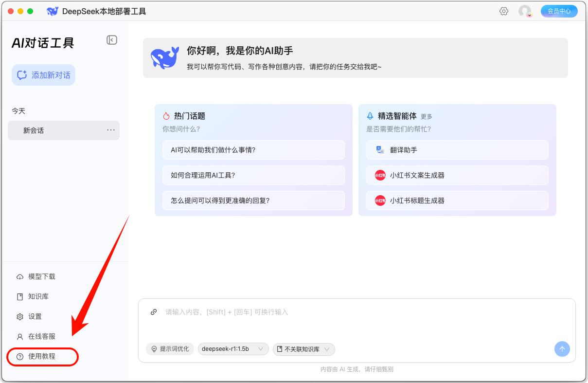Click the 今天 date group label
588x383 pixels.
coord(18,111)
